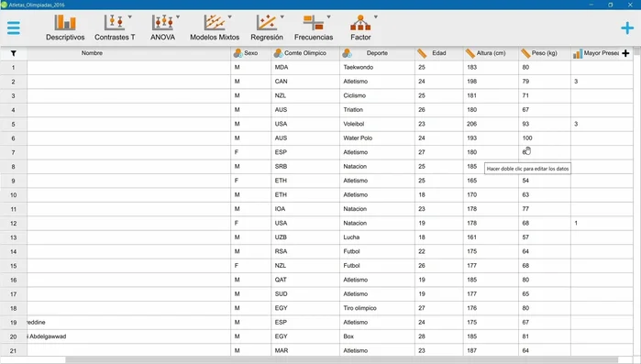Select the Nombre column header
The image size is (641, 364).
pyautogui.click(x=128, y=53)
